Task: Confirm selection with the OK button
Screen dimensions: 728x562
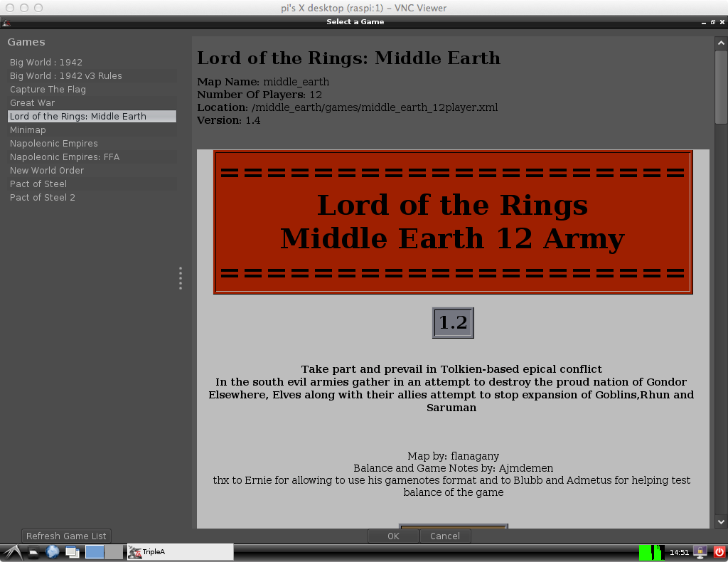Action: (x=393, y=536)
